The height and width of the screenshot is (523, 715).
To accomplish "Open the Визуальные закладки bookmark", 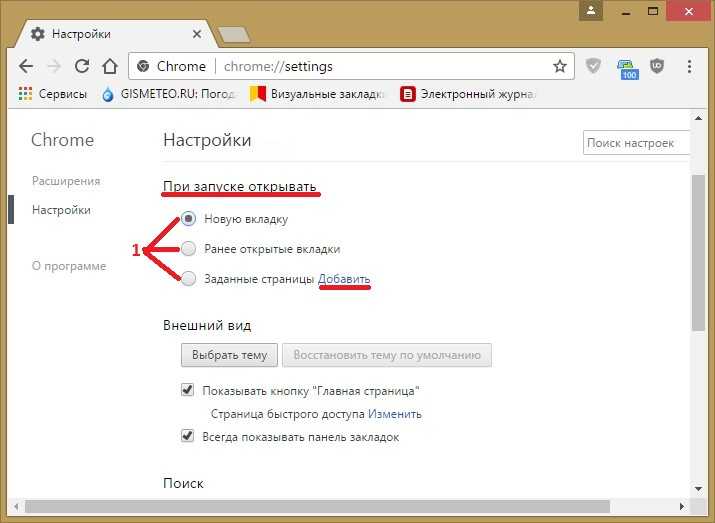I will pos(317,94).
